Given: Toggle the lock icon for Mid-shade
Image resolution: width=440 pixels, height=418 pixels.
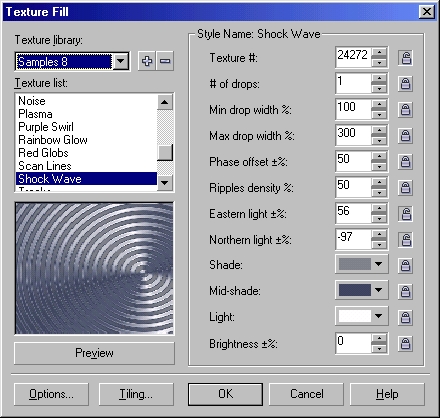Looking at the screenshot, I should pyautogui.click(x=405, y=291).
